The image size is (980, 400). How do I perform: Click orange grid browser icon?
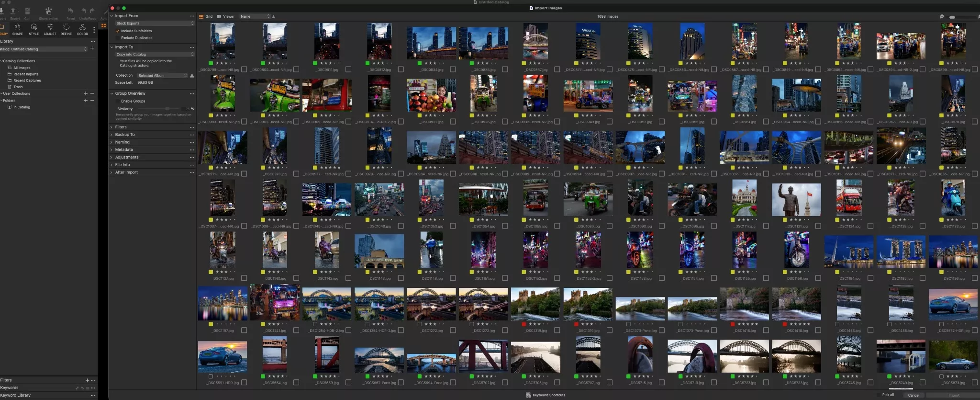click(103, 26)
